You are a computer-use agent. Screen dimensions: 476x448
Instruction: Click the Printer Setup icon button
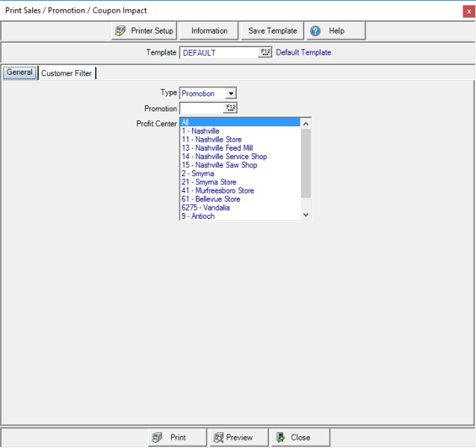(x=121, y=31)
